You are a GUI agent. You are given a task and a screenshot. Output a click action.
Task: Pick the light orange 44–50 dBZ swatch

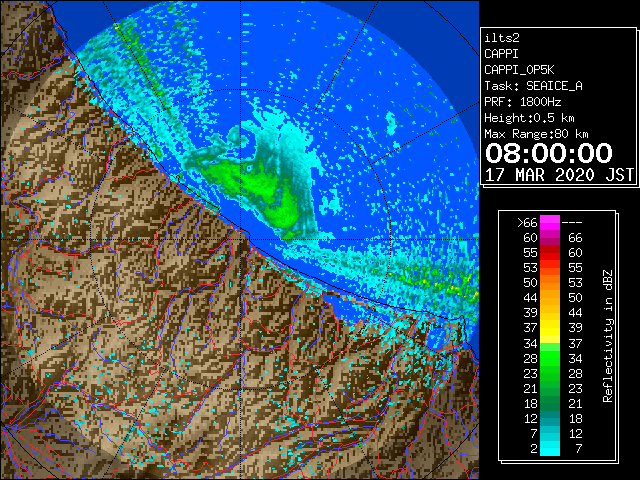550,298
